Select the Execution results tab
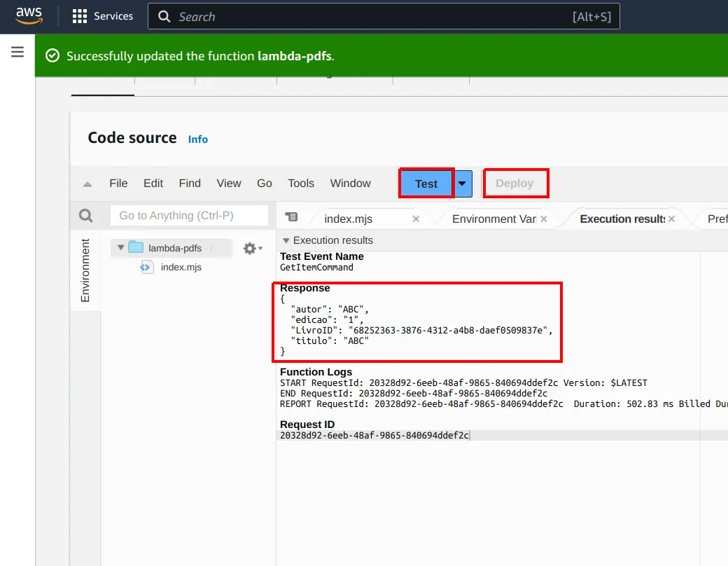The width and height of the screenshot is (728, 566). point(622,219)
